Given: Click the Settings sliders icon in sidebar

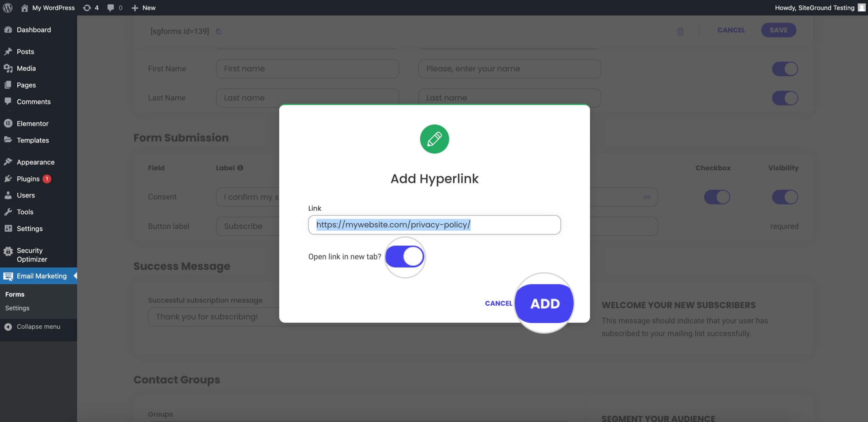Looking at the screenshot, I should 8,228.
